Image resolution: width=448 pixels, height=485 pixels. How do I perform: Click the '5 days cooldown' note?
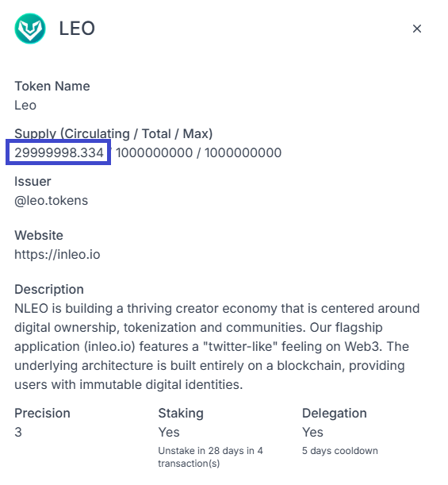(x=339, y=451)
